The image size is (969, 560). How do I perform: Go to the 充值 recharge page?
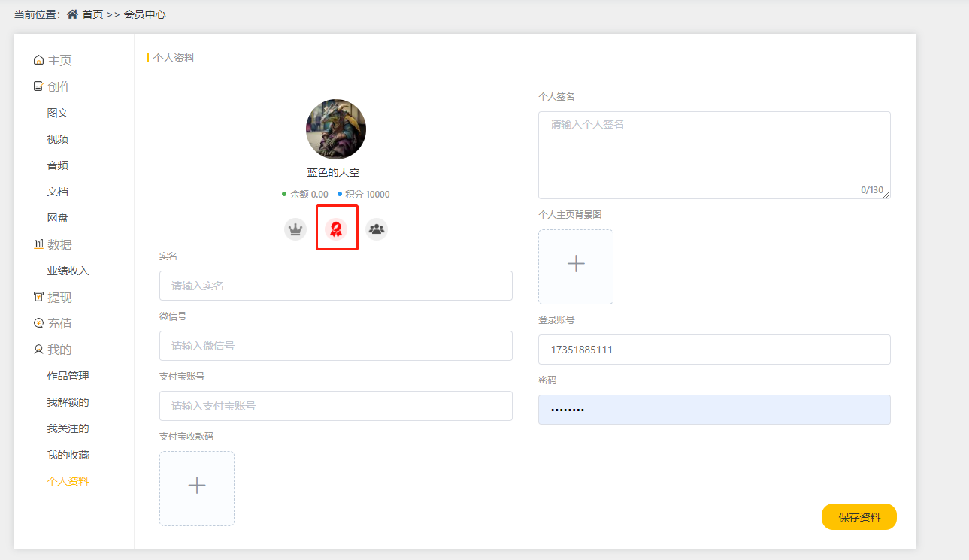59,324
